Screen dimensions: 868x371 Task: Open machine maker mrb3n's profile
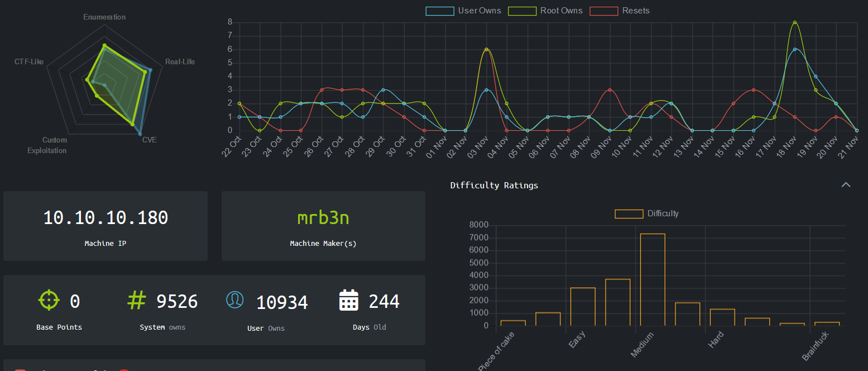click(x=323, y=218)
